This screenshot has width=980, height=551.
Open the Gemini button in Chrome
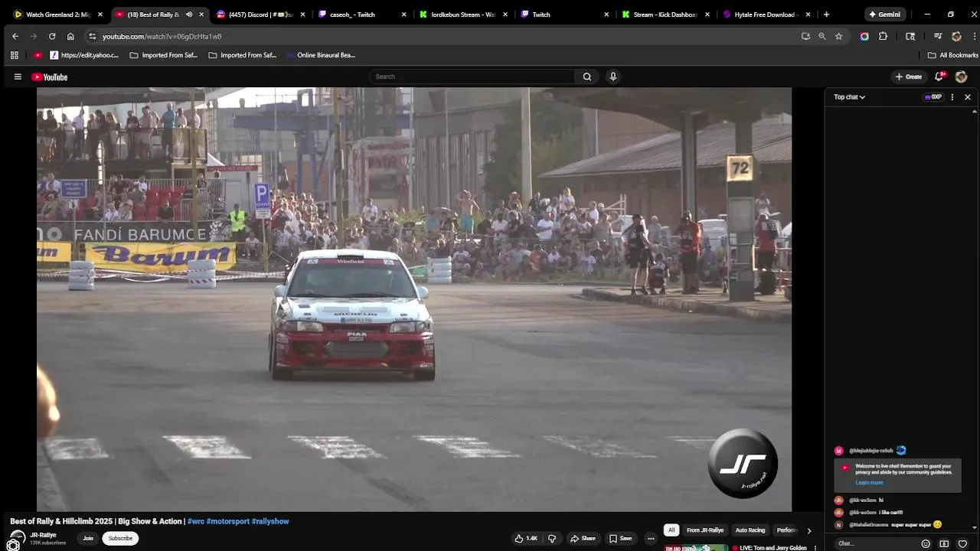(884, 15)
